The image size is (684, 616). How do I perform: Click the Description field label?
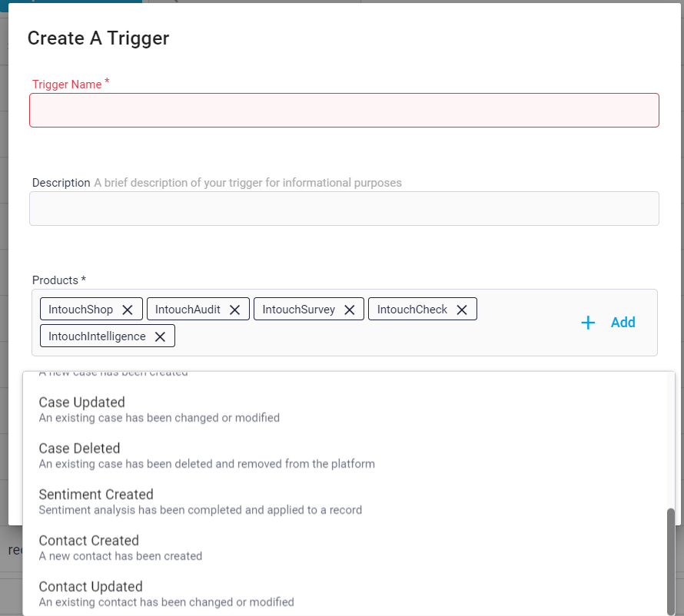[61, 183]
